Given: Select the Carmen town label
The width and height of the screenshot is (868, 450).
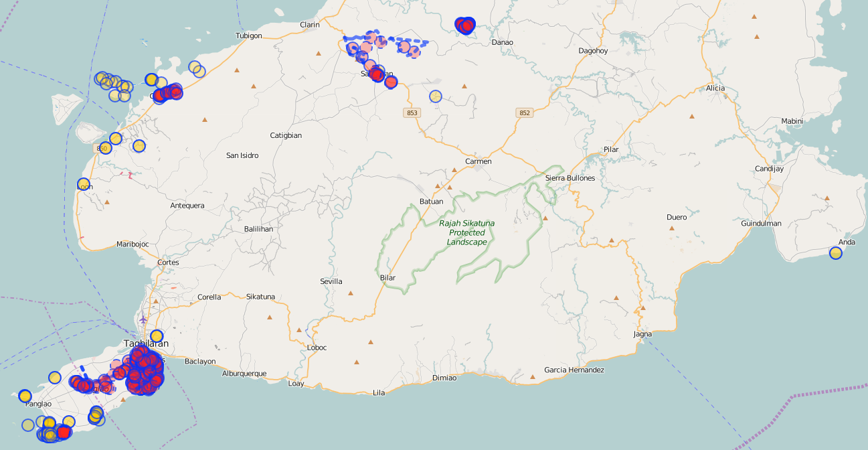Looking at the screenshot, I should click(479, 161).
